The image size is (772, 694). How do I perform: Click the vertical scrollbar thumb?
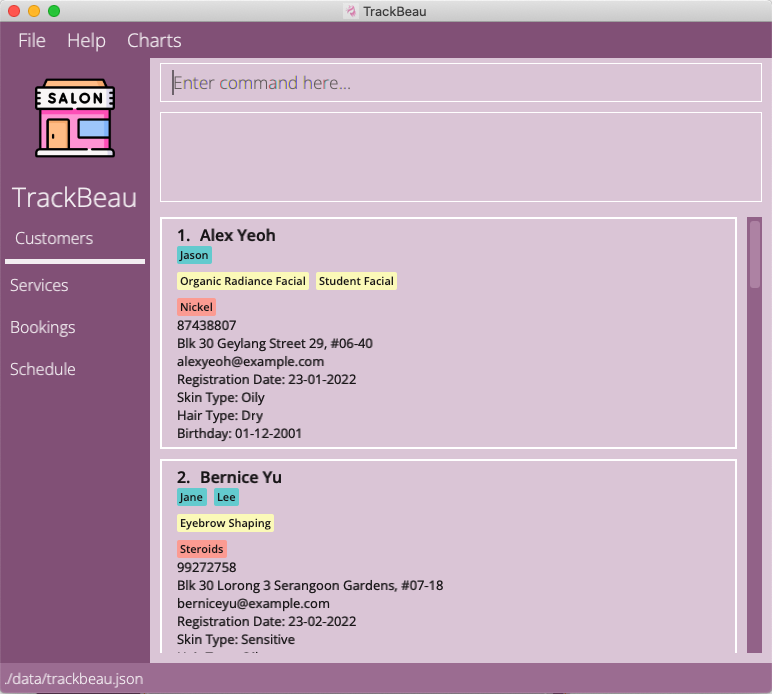click(755, 254)
